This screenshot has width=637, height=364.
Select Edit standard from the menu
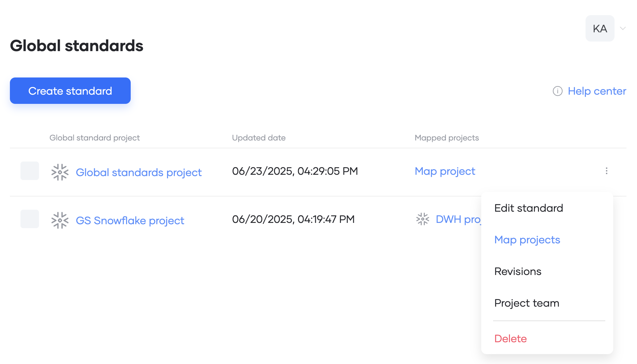pos(528,208)
